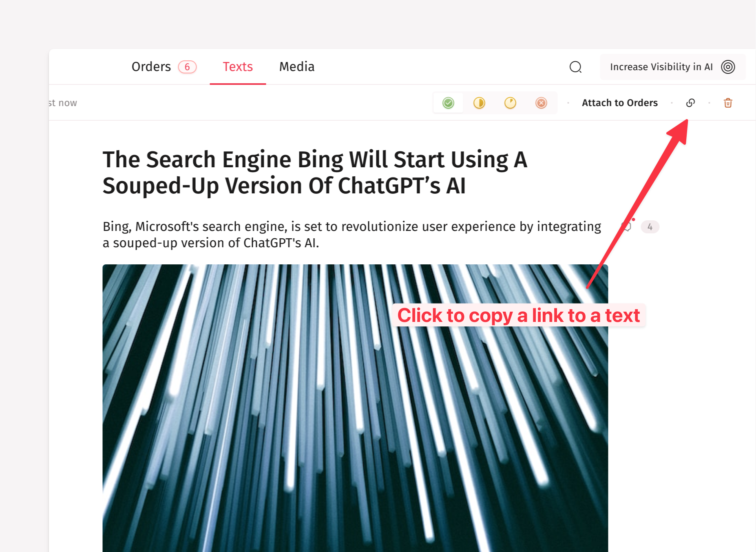Click the intro paragraph about Bing
Image resolution: width=756 pixels, height=552 pixels.
(351, 235)
